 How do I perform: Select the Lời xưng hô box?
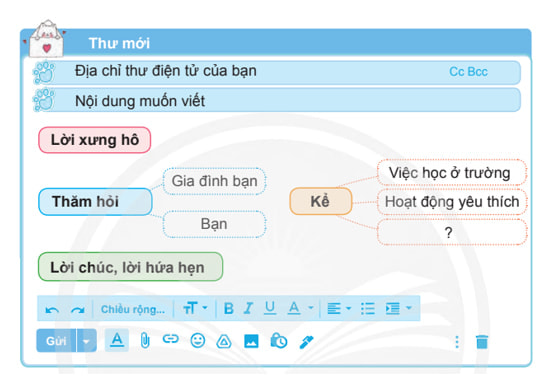tap(94, 140)
